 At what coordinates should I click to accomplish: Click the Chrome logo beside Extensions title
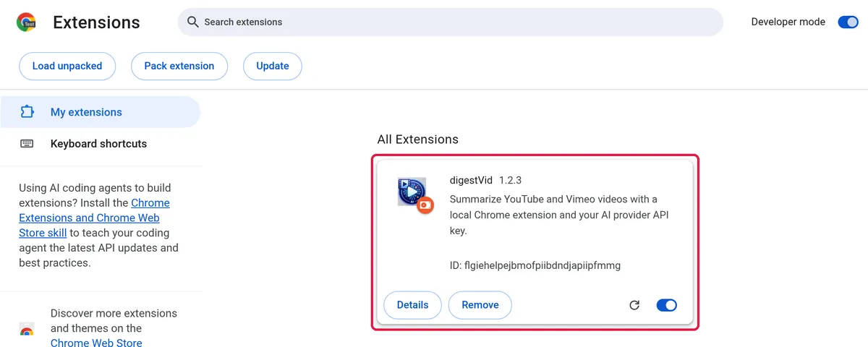point(27,22)
